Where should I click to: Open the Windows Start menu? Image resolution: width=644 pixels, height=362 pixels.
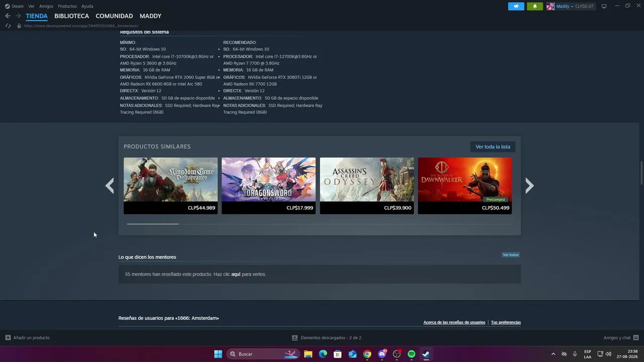click(x=218, y=354)
